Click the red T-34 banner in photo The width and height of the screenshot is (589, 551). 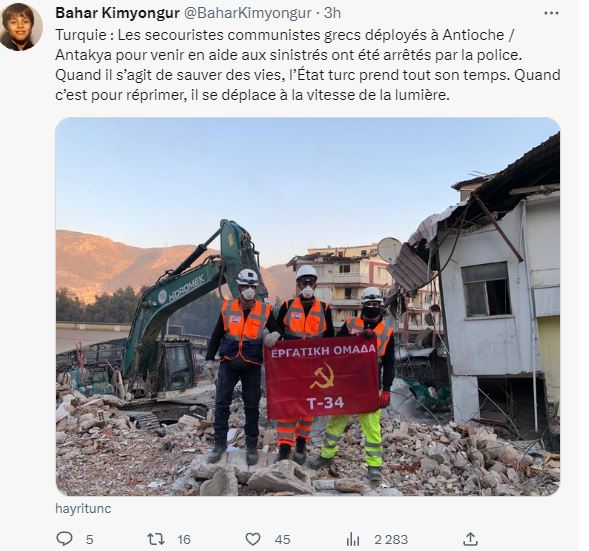click(x=322, y=381)
